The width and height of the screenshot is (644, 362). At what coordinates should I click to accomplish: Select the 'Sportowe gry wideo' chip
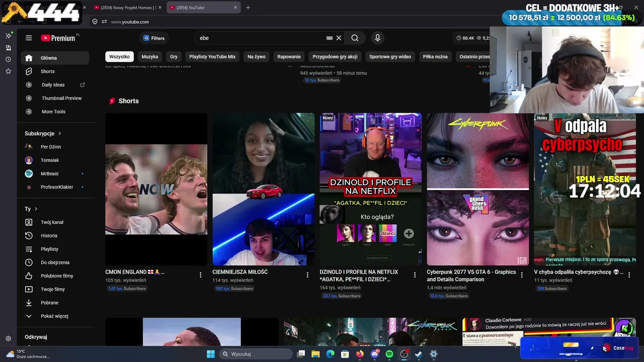click(390, 57)
